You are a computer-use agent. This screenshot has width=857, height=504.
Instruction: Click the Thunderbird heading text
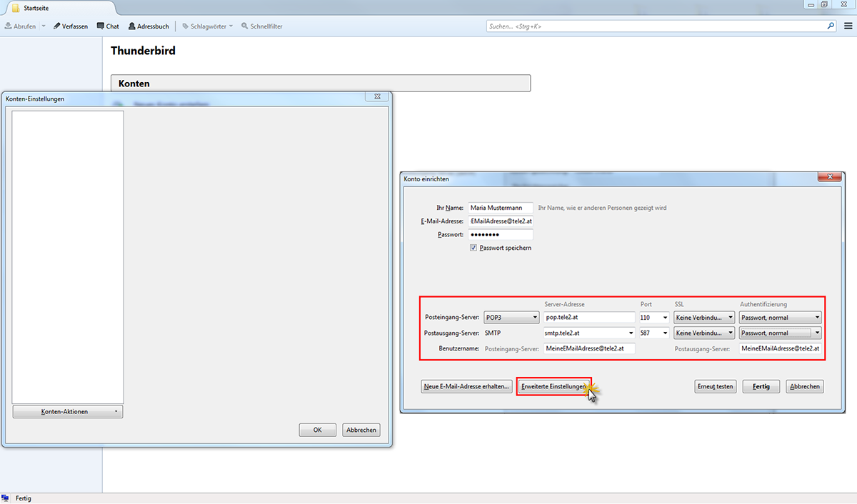(x=144, y=51)
